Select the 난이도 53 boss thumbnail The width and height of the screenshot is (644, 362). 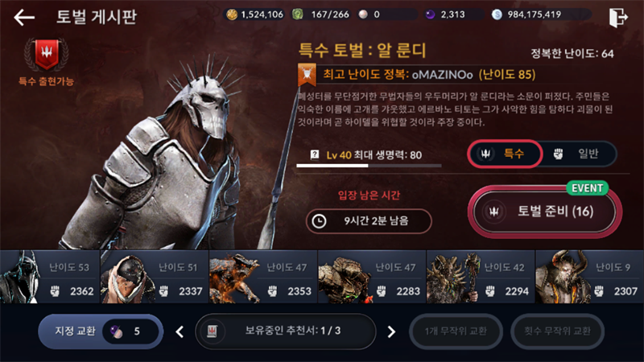[50, 277]
